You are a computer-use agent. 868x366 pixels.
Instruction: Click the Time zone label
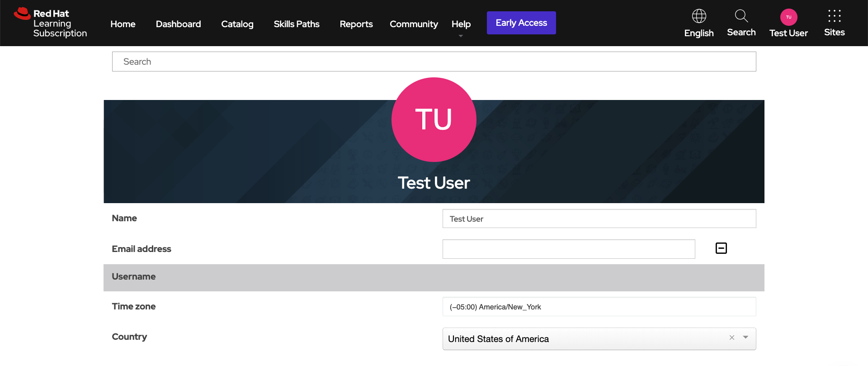pyautogui.click(x=134, y=306)
